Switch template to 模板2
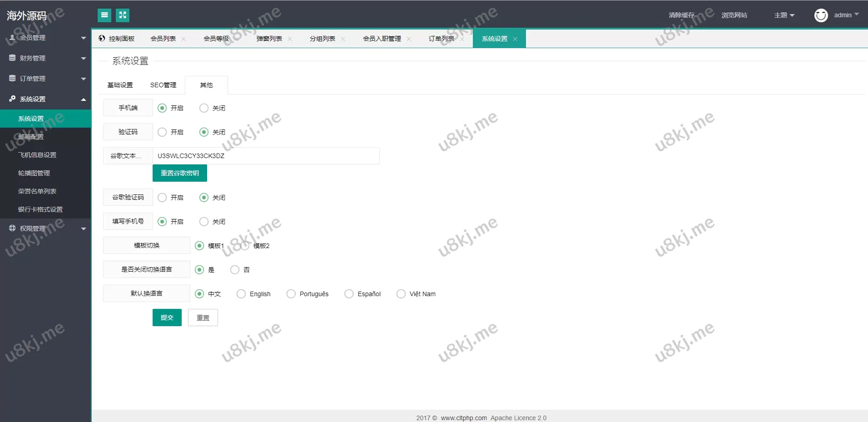Viewport: 868px width, 422px height. coord(244,245)
